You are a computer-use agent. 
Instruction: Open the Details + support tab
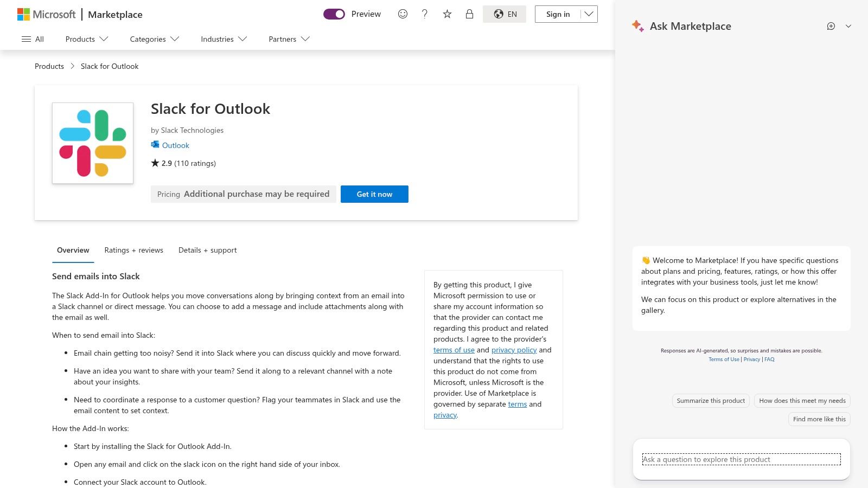208,250
